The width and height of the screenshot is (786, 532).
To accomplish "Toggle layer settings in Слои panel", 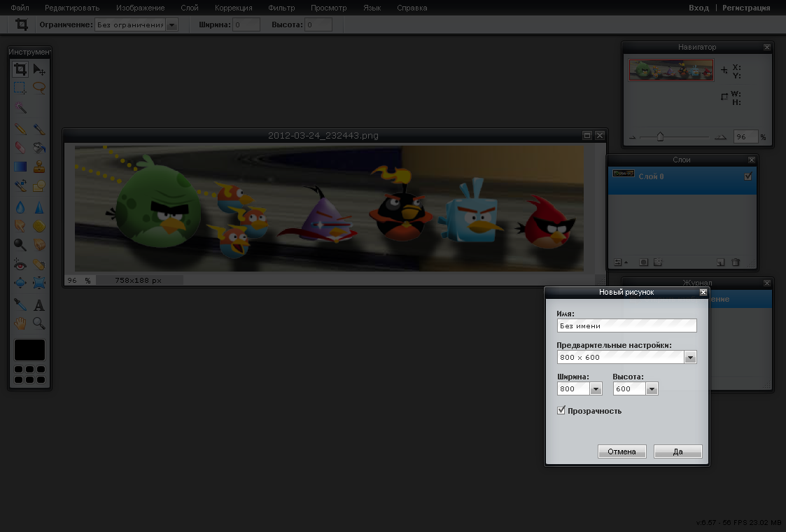I will pyautogui.click(x=619, y=262).
